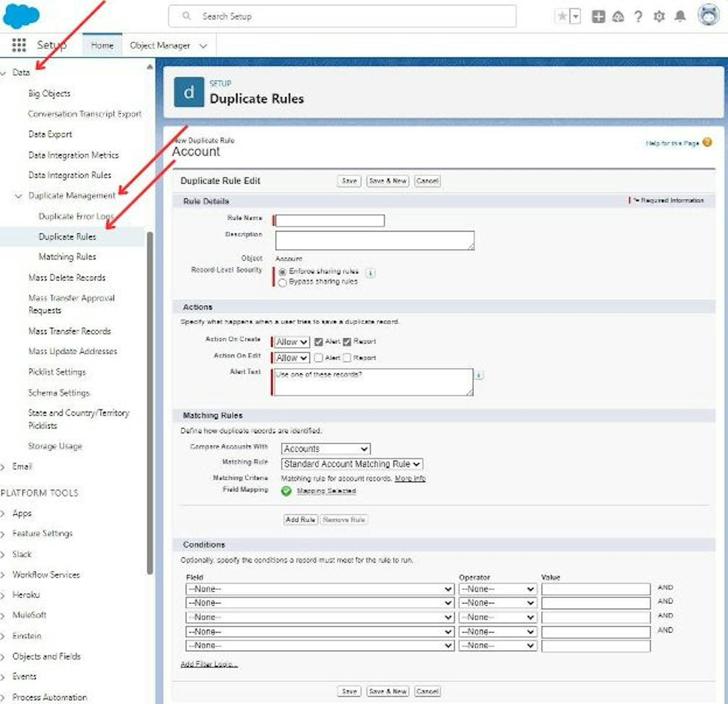Viewport: 728px width, 704px height.
Task: Open Mass Delete Records in the sidebar
Action: pos(67,277)
